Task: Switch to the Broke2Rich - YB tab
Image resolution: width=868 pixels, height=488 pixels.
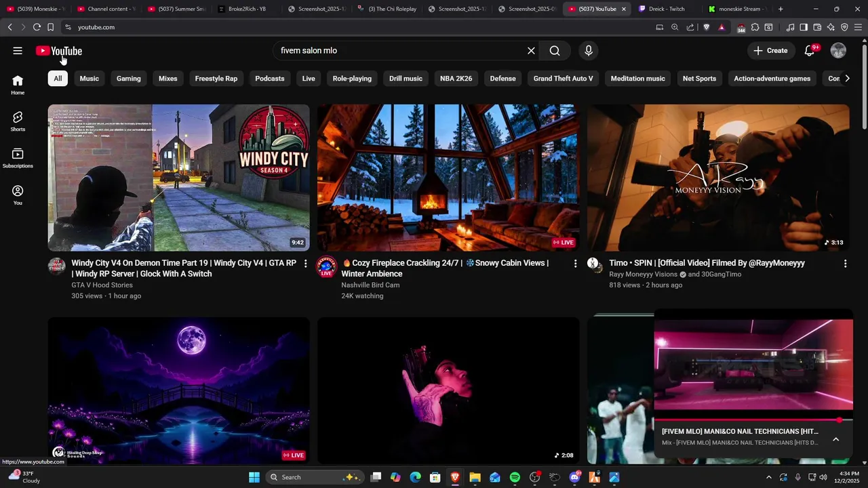Action: pyautogui.click(x=247, y=9)
